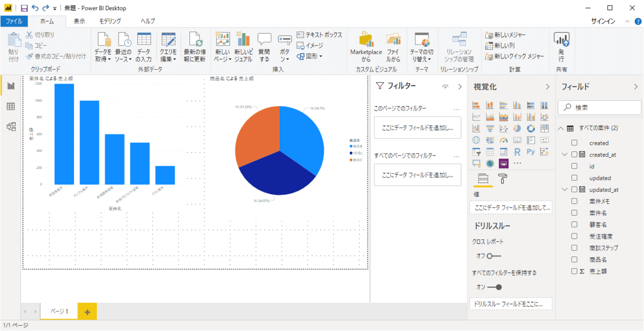The image size is (644, 331).
Task: Open the ファイル tab
Action: pos(14,21)
